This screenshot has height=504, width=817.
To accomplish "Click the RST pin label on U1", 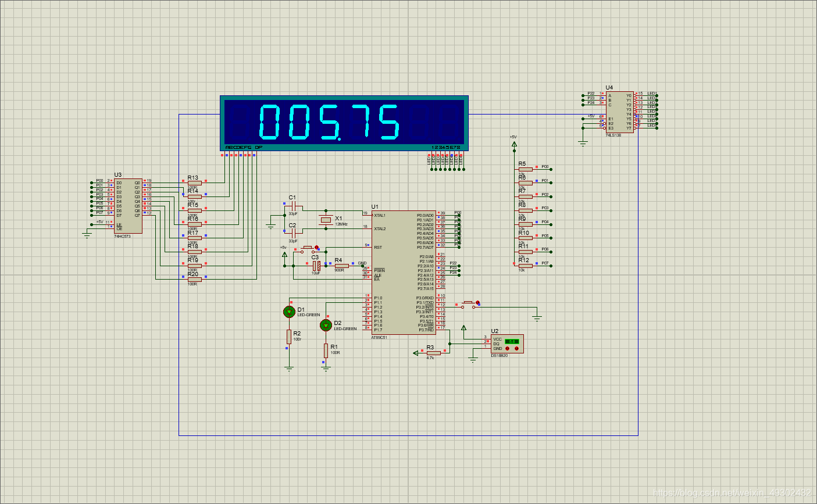I will tap(378, 248).
